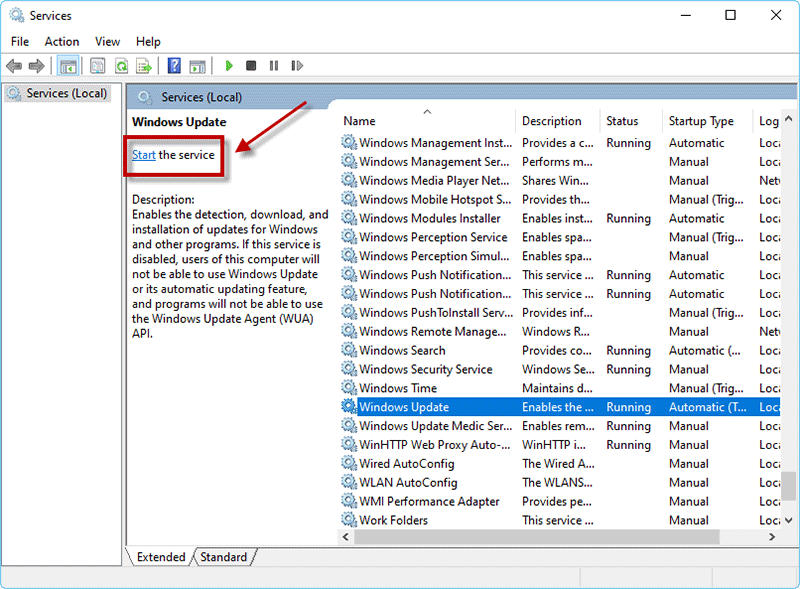Viewport: 800px width, 589px height.
Task: Select the Windows Management Inst... service
Action: [x=560, y=142]
